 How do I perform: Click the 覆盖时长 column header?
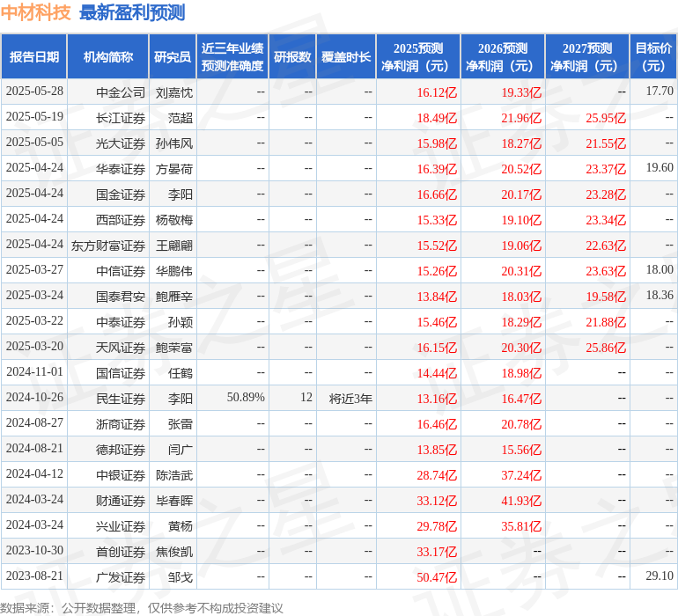pyautogui.click(x=346, y=57)
